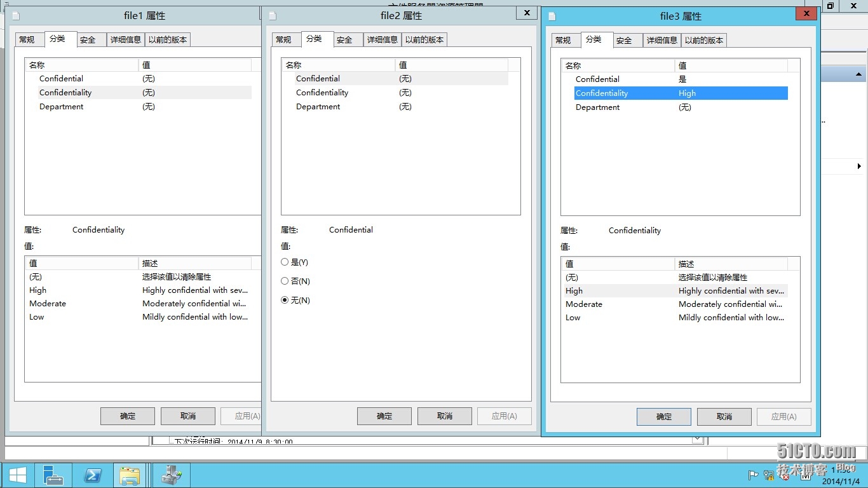The image size is (868, 488).
Task: Open File Explorer from the taskbar
Action: 130,475
